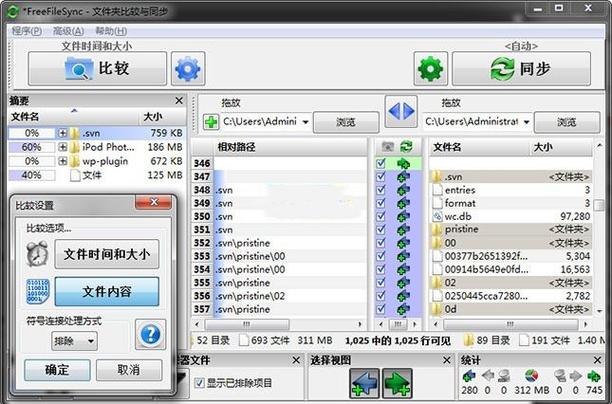Click the left 浏览 browse button
Image resolution: width=612 pixels, height=404 pixels.
(346, 122)
